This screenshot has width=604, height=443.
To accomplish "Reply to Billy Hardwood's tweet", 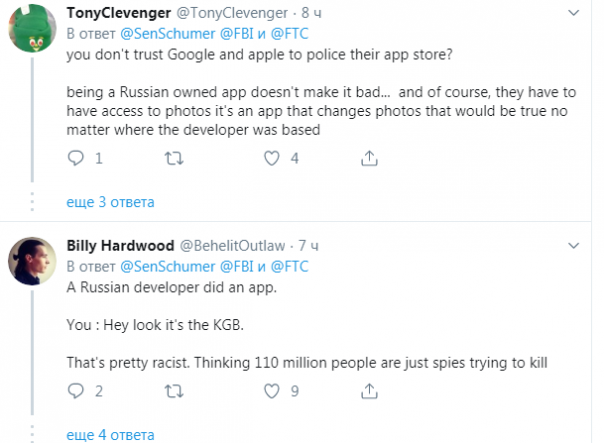I will [x=76, y=392].
